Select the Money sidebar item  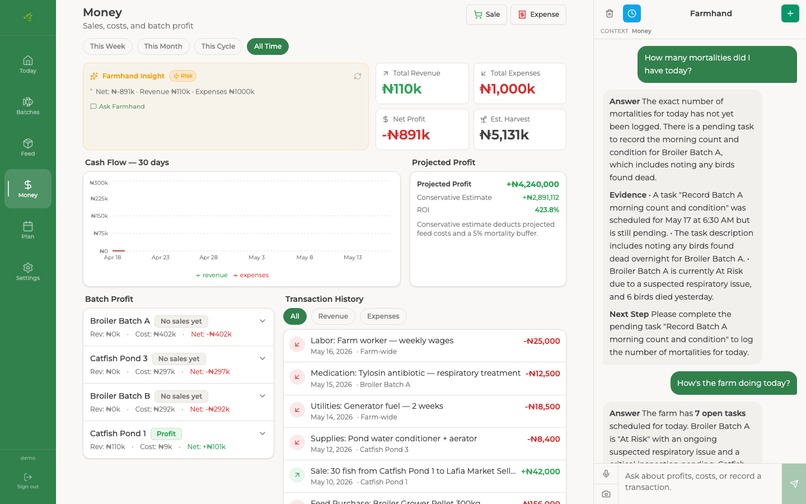click(28, 189)
